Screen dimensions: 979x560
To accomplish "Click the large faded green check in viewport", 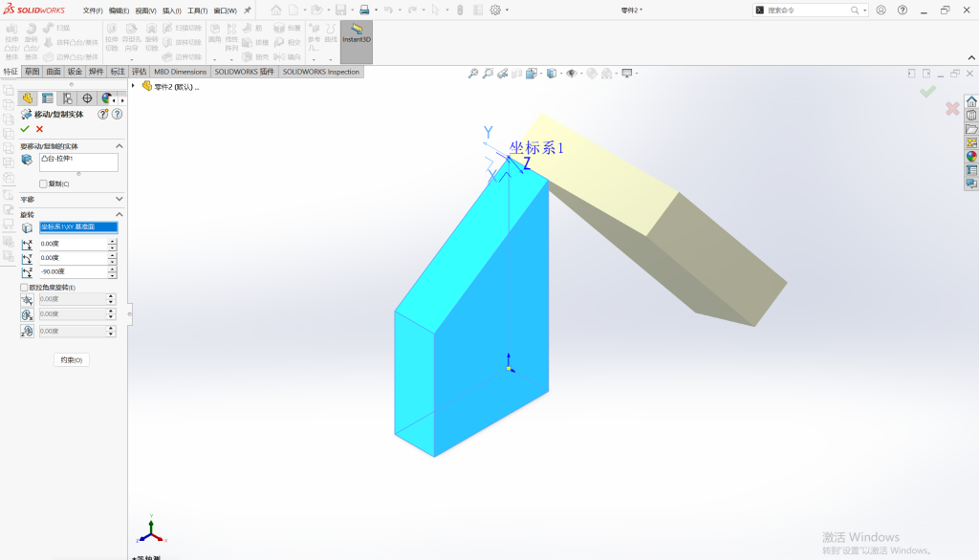I will (x=927, y=92).
